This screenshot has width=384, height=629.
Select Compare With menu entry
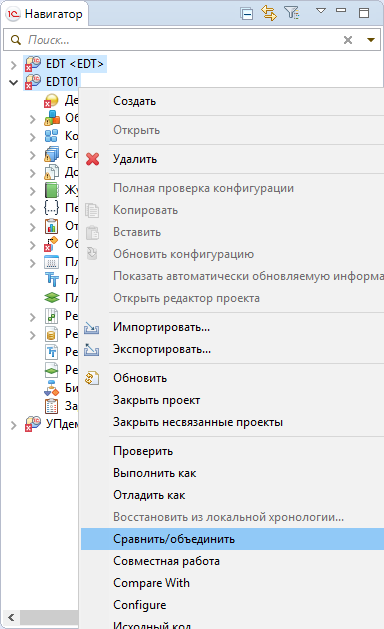(151, 583)
